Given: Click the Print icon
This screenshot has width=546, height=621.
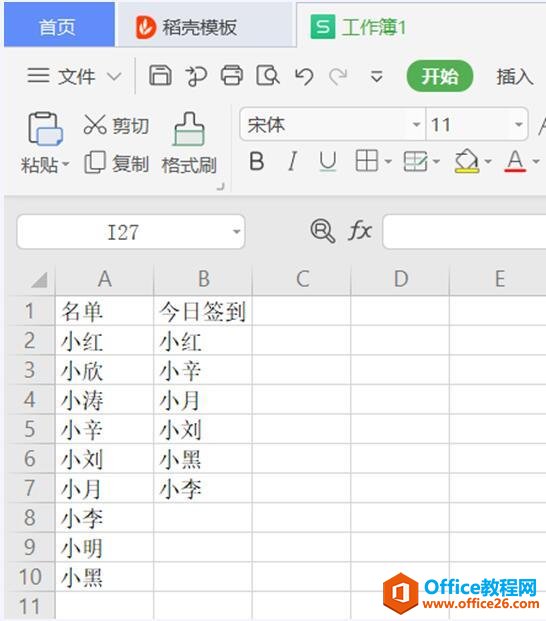Looking at the screenshot, I should [x=232, y=75].
